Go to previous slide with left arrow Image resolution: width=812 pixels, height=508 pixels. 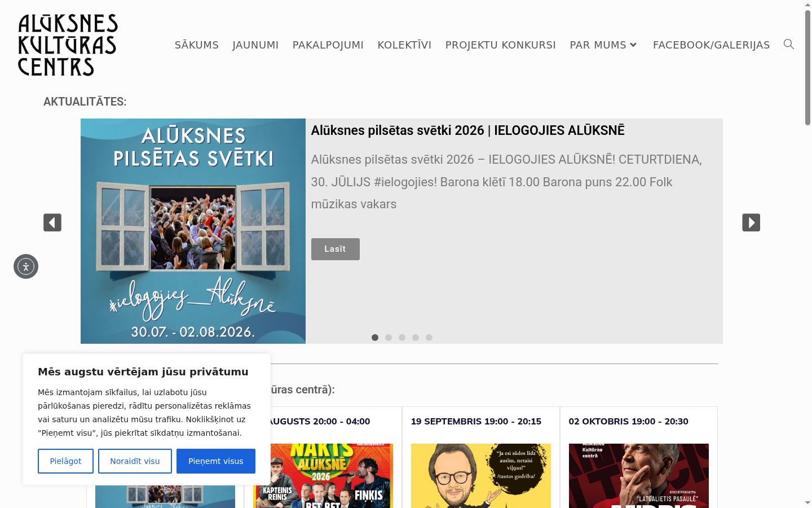52,222
